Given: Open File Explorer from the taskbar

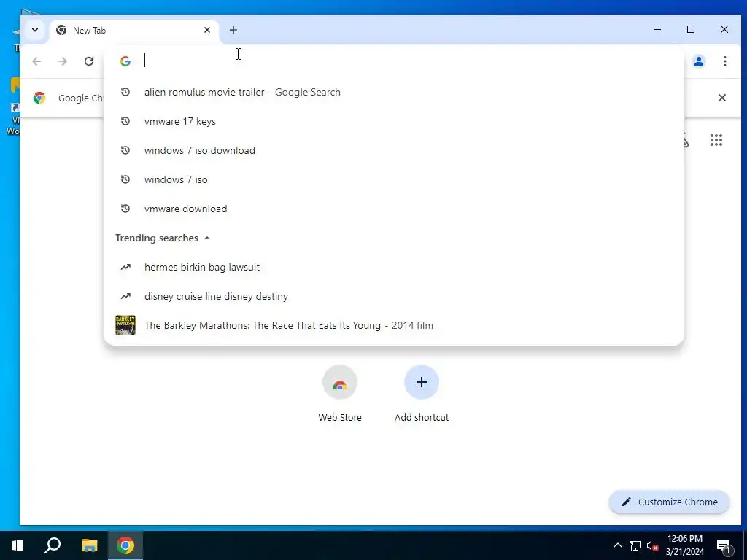Looking at the screenshot, I should click(x=89, y=545).
